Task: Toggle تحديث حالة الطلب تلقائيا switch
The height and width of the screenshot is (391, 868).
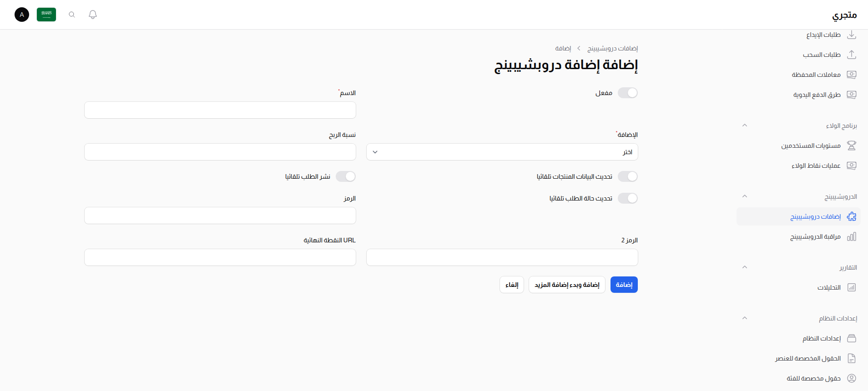Action: tap(628, 198)
